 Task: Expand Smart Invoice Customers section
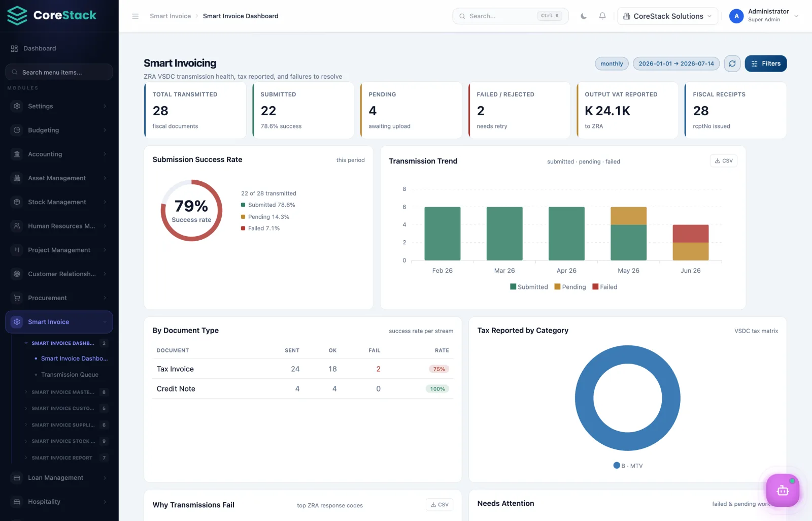pos(65,408)
